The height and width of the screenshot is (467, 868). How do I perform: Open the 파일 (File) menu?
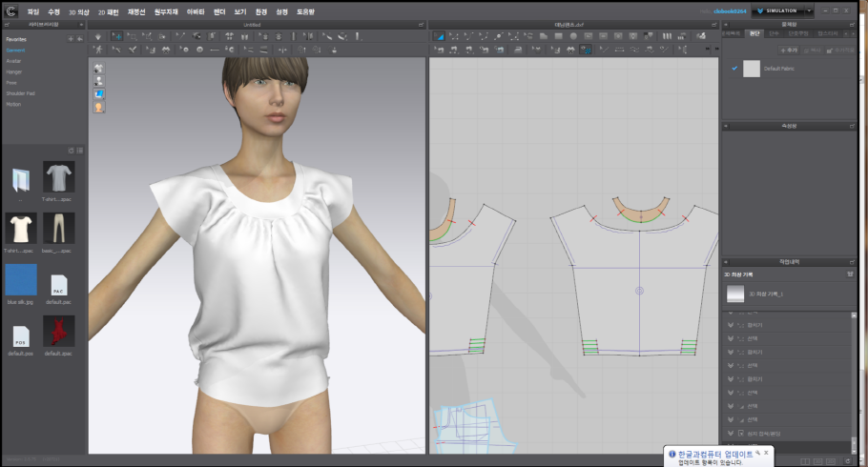coord(33,11)
